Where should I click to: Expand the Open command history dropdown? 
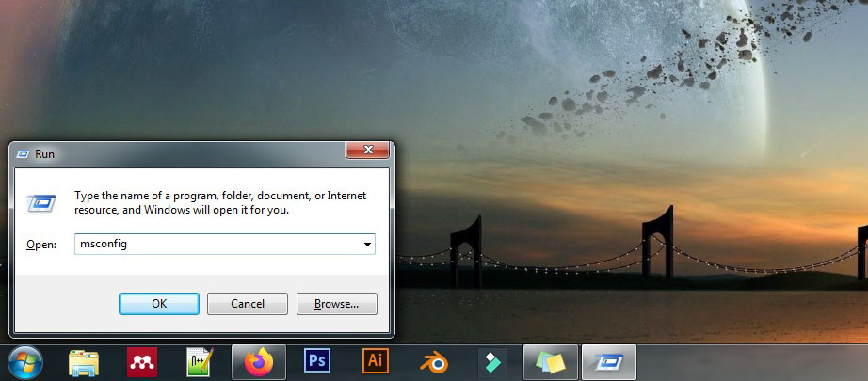[x=366, y=245]
